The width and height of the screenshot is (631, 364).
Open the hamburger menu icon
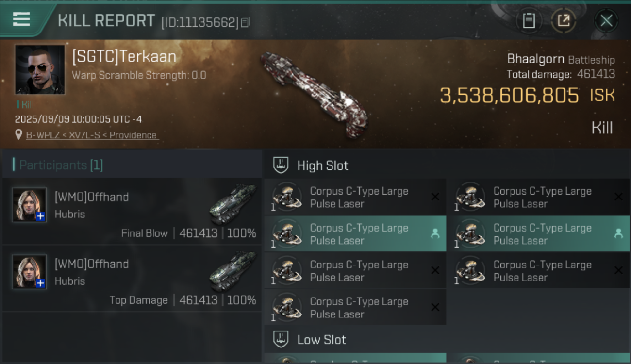(x=21, y=19)
